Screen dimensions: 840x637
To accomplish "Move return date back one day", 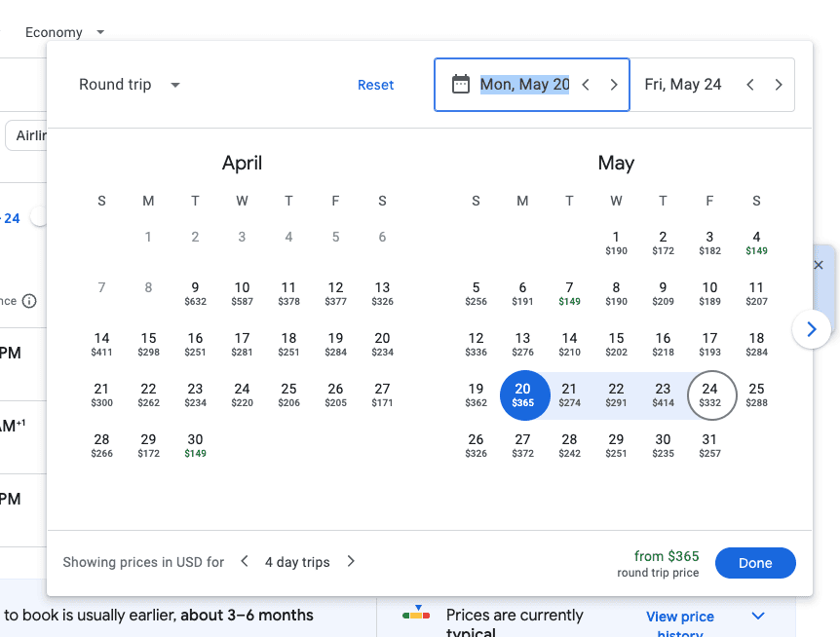I will [750, 85].
